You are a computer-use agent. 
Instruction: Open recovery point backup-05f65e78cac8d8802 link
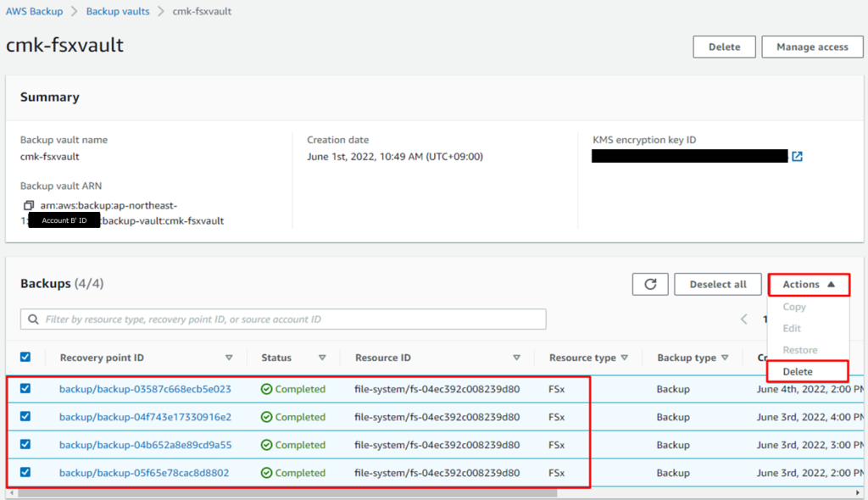(x=144, y=473)
